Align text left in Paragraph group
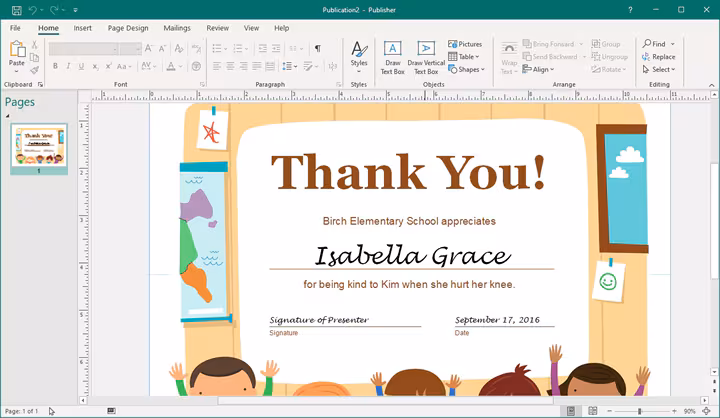 click(217, 67)
